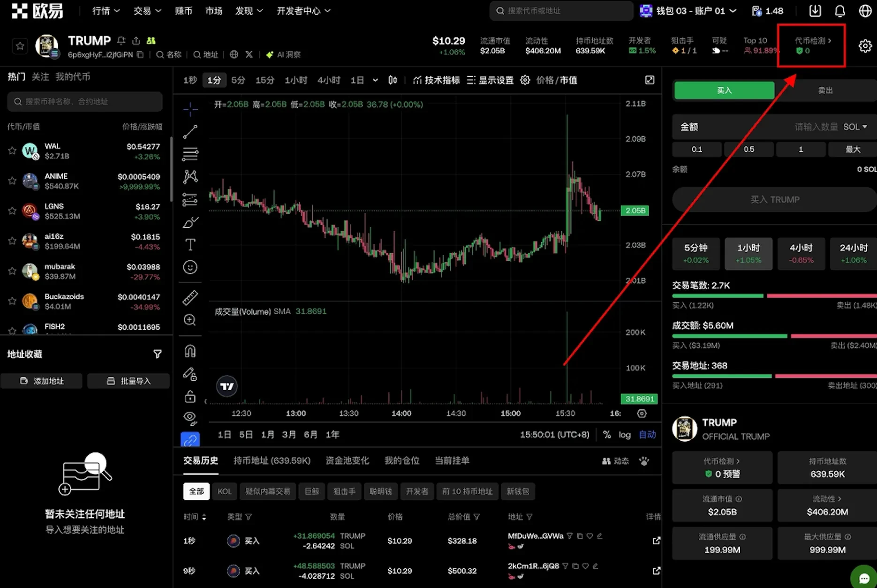This screenshot has height=588, width=877.
Task: Open the settings gear near token check
Action: [865, 45]
